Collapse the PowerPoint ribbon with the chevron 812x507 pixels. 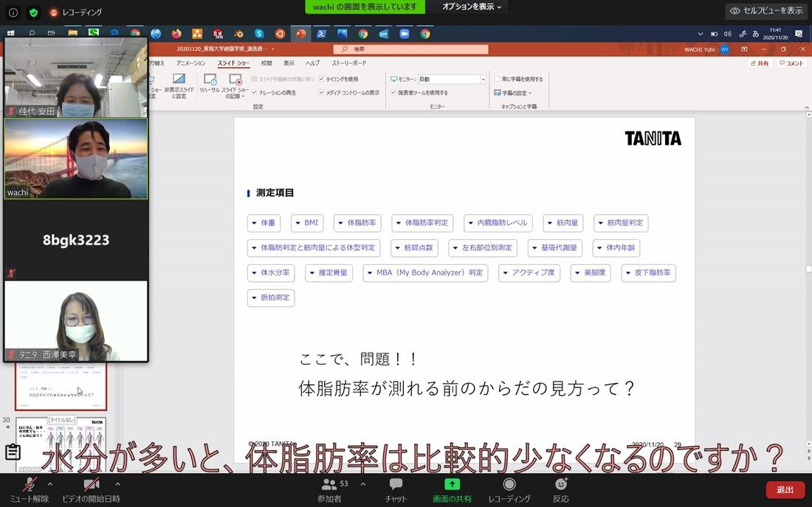tap(806, 107)
